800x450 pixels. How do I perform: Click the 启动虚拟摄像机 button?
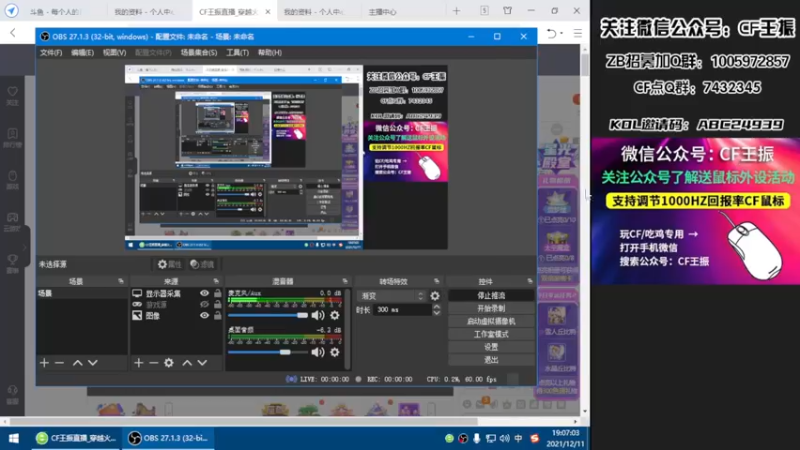491,321
